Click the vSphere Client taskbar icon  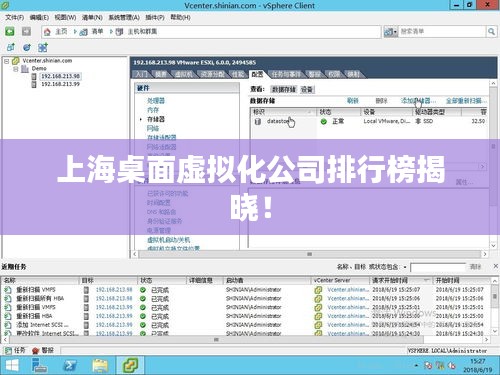[130, 366]
